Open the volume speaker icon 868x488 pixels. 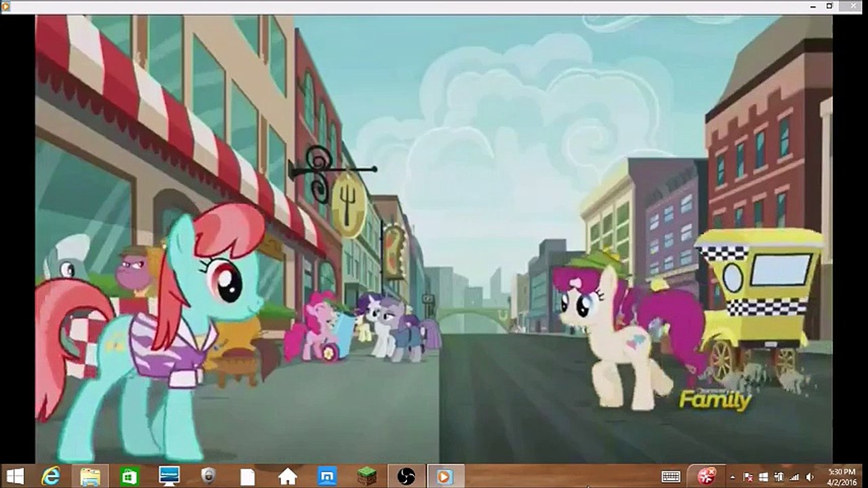click(809, 477)
